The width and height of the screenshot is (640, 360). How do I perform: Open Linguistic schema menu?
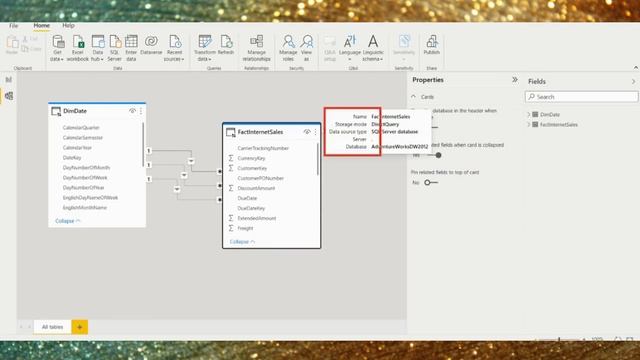(373, 48)
